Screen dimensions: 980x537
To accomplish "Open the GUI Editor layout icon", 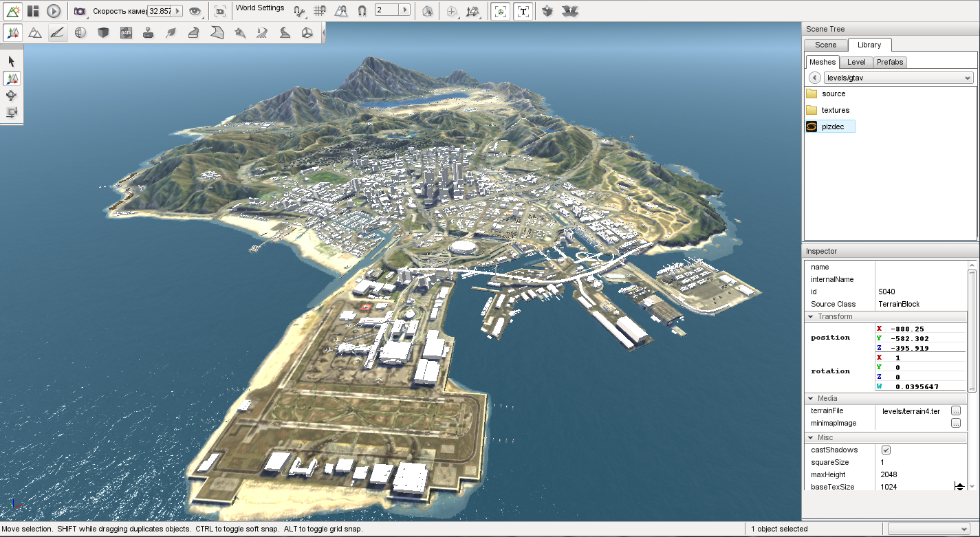I will pyautogui.click(x=33, y=11).
